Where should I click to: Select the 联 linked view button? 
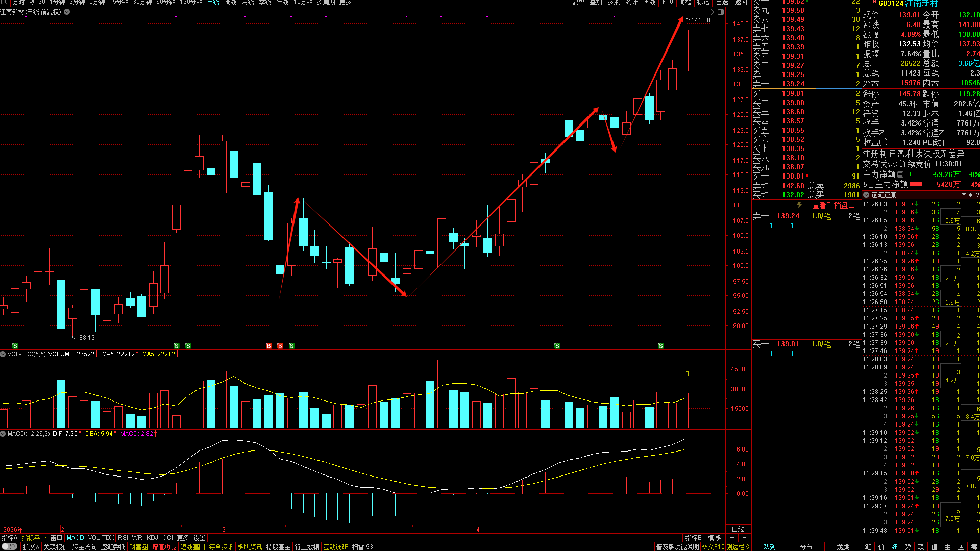tap(921, 547)
